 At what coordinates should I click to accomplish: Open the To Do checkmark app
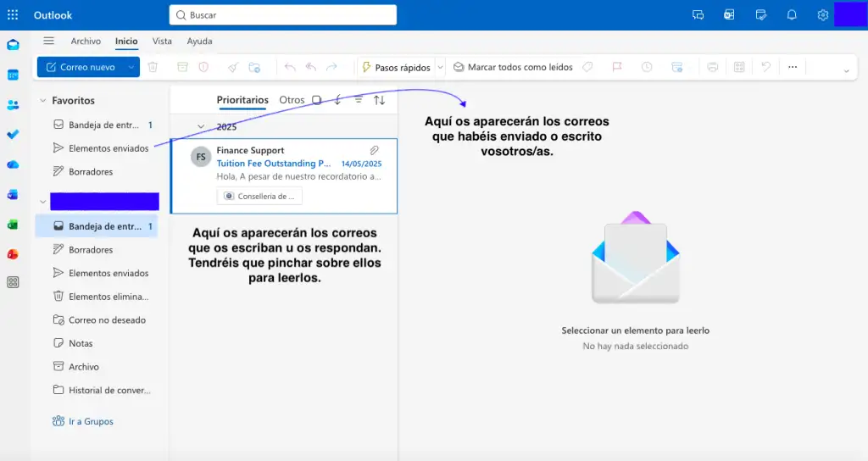[13, 135]
